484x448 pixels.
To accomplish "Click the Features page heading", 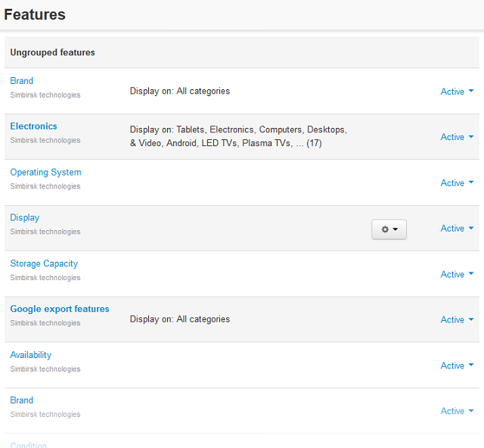I will click(x=35, y=14).
